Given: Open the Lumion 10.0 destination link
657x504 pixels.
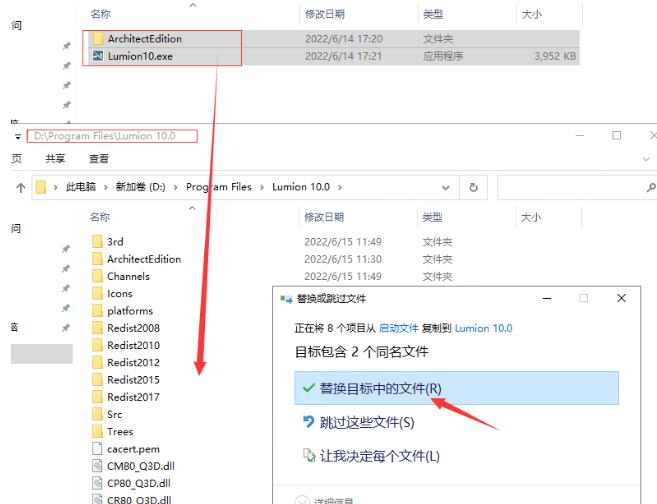Looking at the screenshot, I should pos(484,328).
